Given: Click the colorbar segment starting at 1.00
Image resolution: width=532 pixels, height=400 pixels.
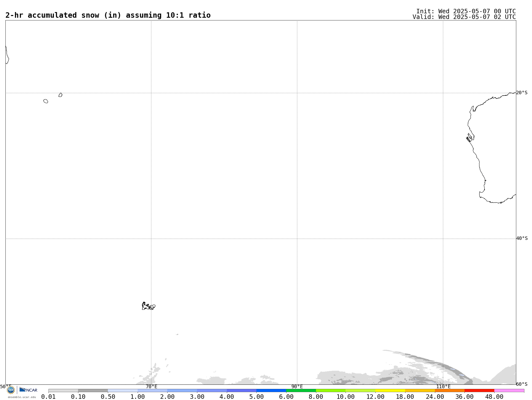Looking at the screenshot, I should (x=152, y=391).
